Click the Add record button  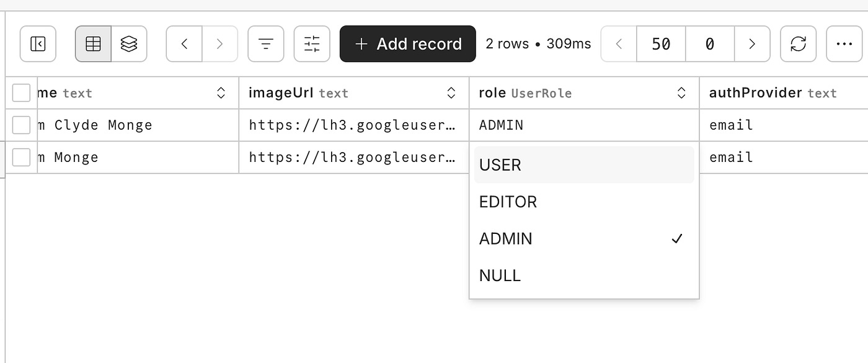click(407, 43)
